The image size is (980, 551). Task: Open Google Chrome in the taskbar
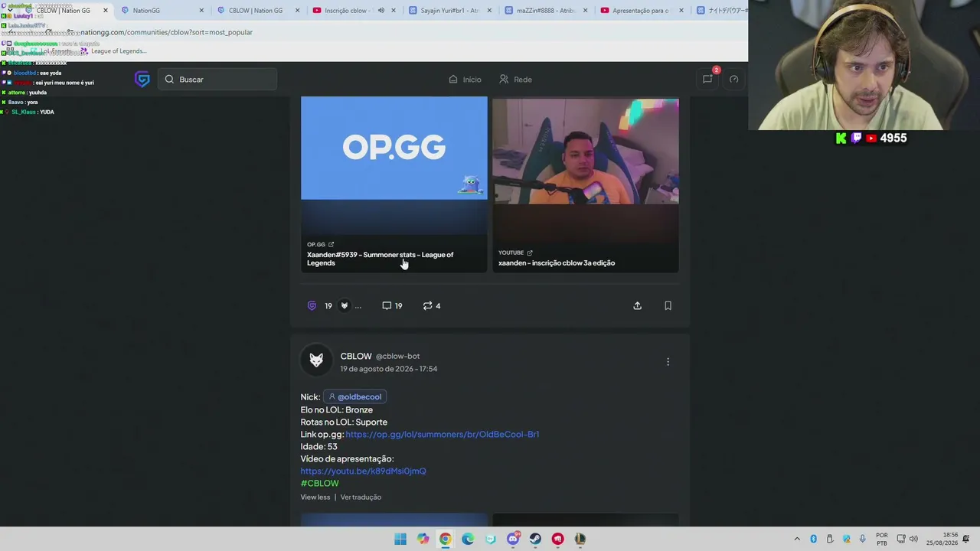[x=445, y=539]
